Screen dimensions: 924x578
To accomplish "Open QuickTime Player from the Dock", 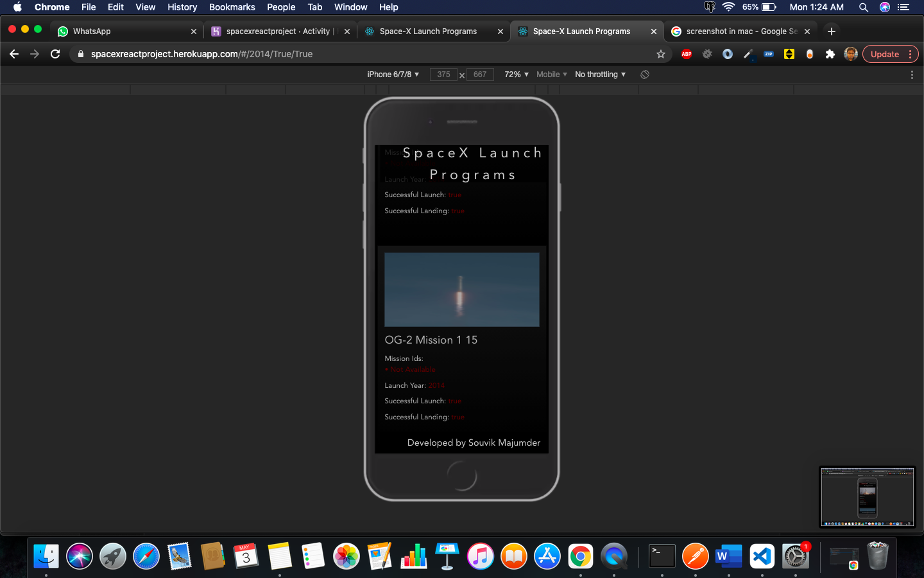I will (x=614, y=556).
